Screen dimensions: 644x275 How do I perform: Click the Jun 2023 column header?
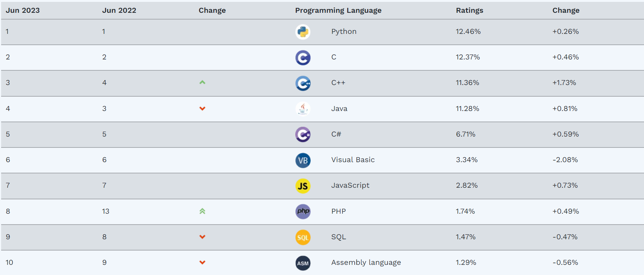[23, 11]
